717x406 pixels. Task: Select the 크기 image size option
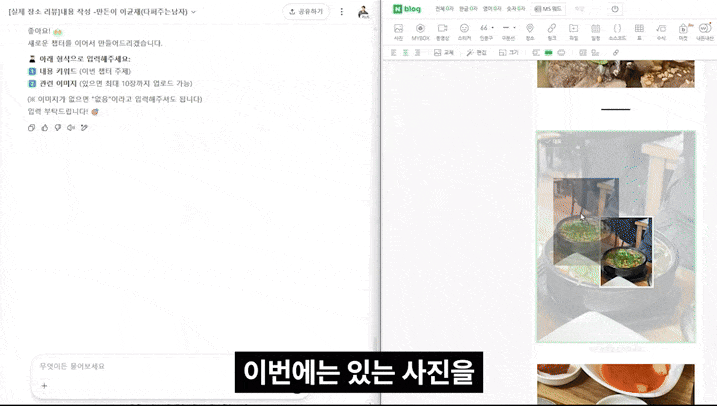(510, 52)
